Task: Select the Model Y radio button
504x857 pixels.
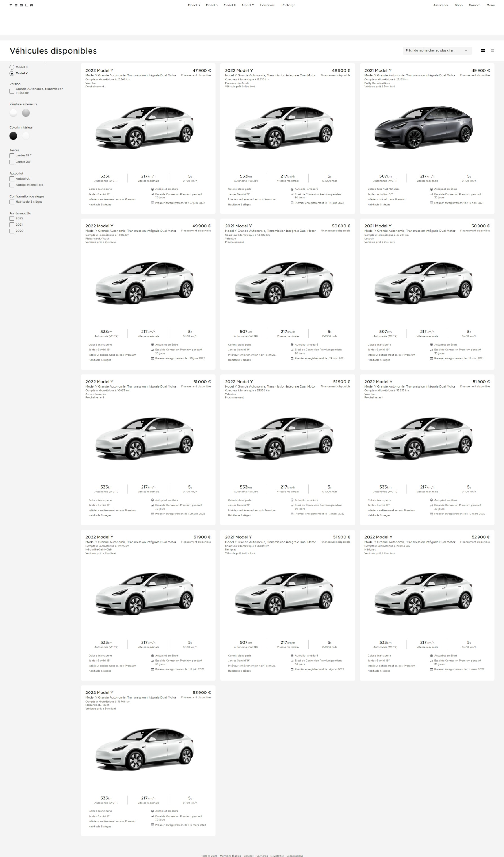Action: (x=12, y=74)
